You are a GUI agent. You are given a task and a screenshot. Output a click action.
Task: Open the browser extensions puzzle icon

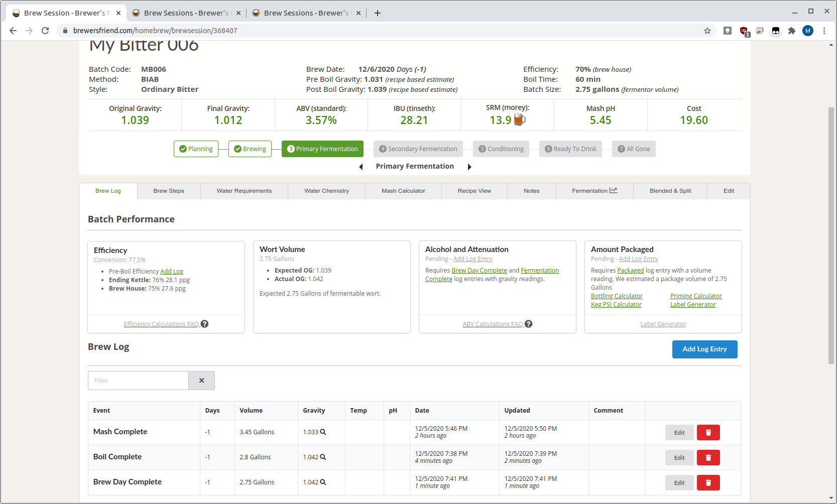click(792, 31)
